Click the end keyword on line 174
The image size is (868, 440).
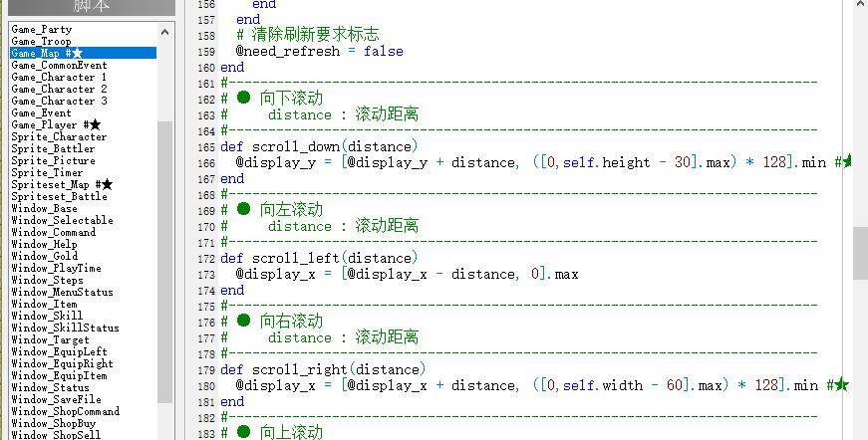pos(232,291)
